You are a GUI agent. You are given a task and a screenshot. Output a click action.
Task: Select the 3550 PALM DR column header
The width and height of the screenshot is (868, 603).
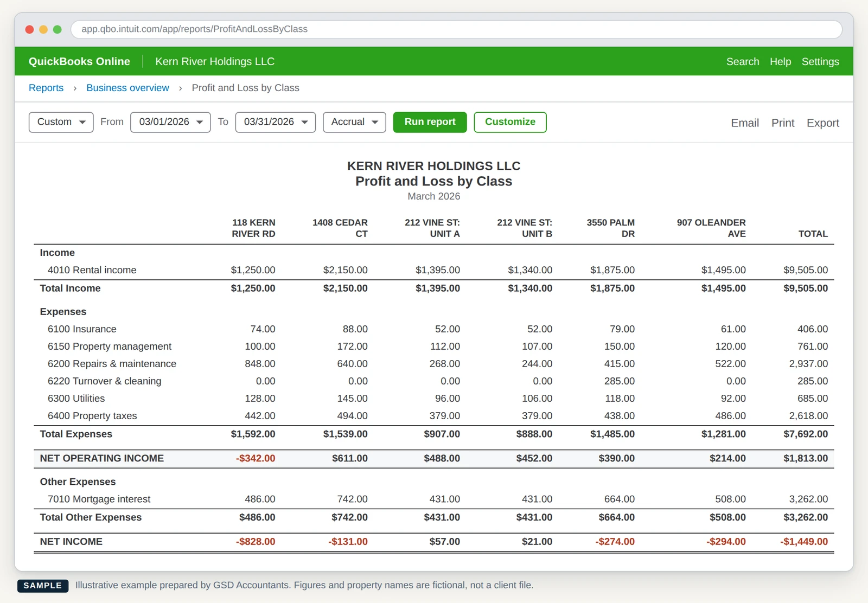[x=611, y=228]
